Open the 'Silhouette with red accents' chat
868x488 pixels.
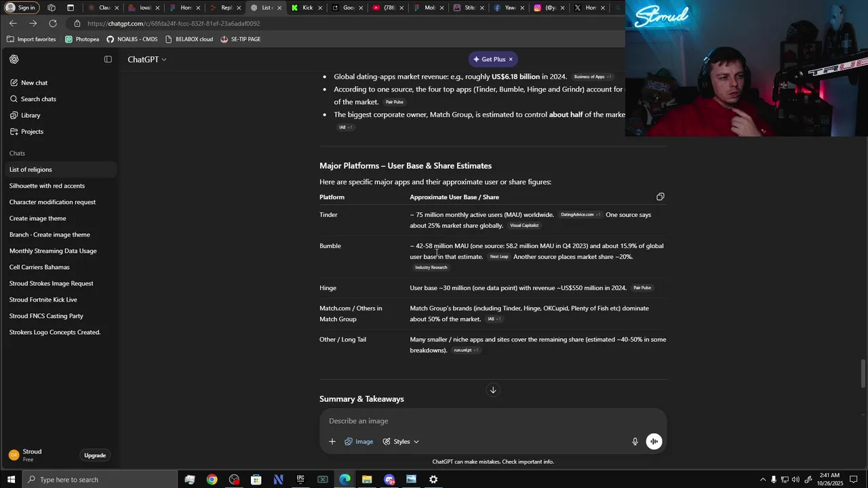coord(47,186)
